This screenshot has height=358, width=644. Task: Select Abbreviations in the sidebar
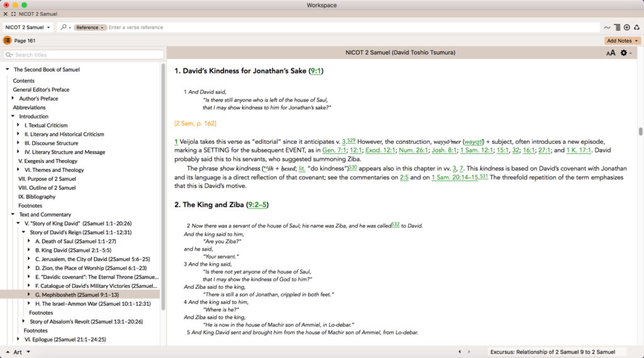[29, 107]
